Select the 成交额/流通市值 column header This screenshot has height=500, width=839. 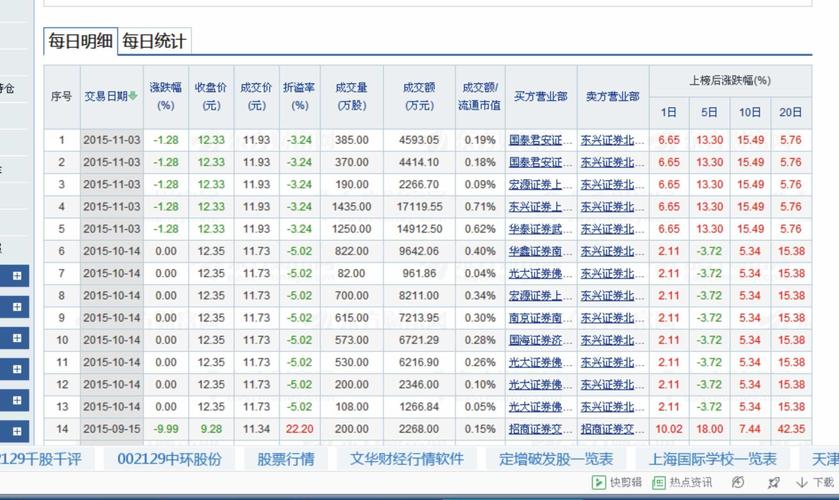click(x=480, y=96)
